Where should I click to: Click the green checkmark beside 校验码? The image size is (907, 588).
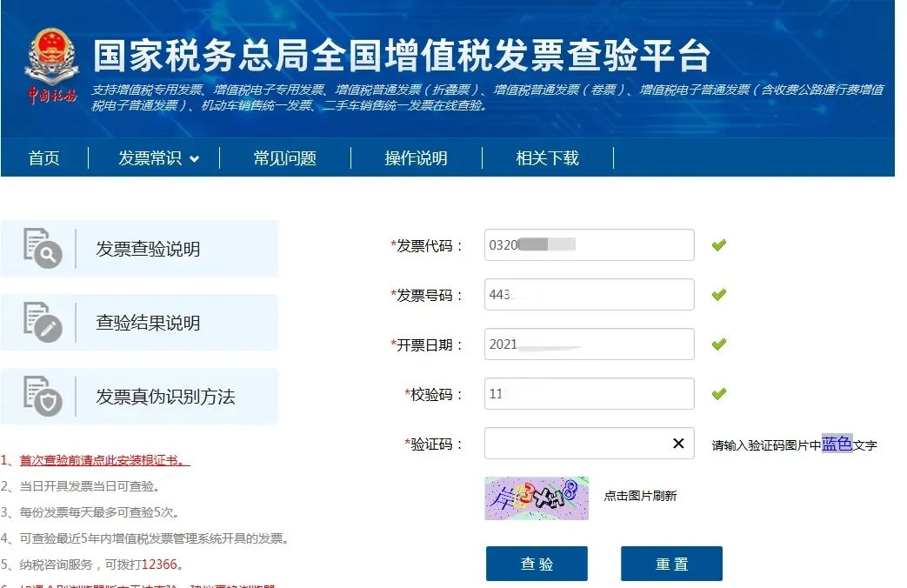719,394
